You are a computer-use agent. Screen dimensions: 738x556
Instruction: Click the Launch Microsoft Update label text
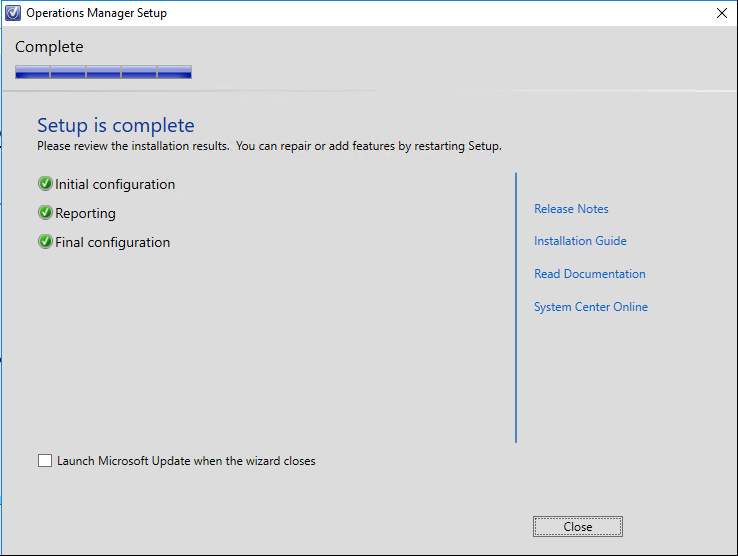tap(186, 461)
